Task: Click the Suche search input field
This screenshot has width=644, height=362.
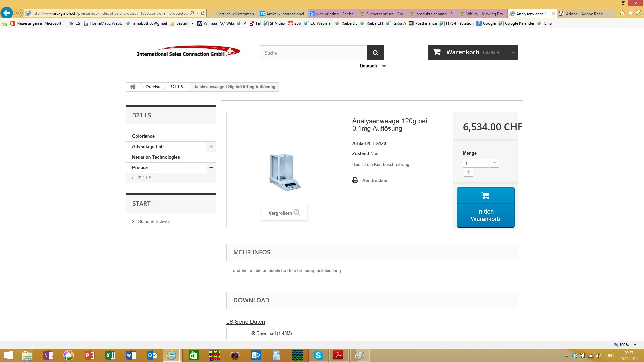Action: click(313, 53)
